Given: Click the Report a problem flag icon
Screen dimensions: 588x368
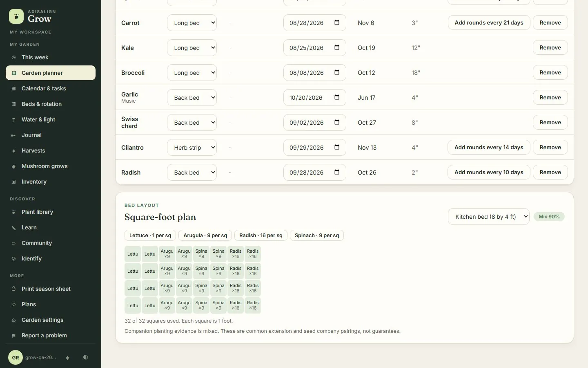Looking at the screenshot, I should 13,336.
